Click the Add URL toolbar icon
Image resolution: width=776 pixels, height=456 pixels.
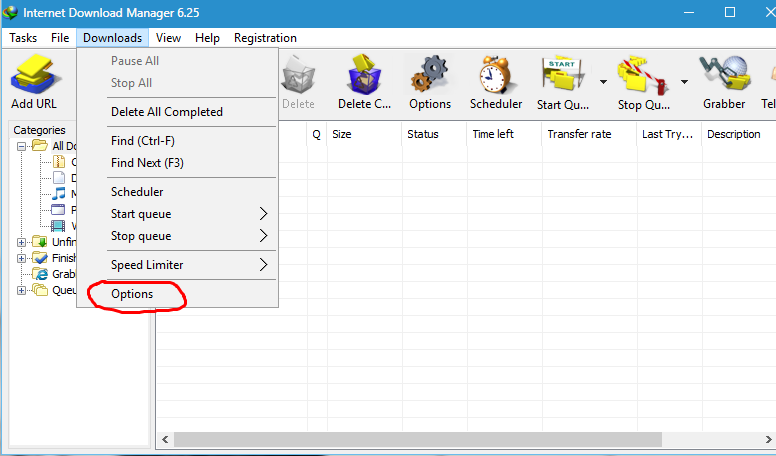[36, 74]
